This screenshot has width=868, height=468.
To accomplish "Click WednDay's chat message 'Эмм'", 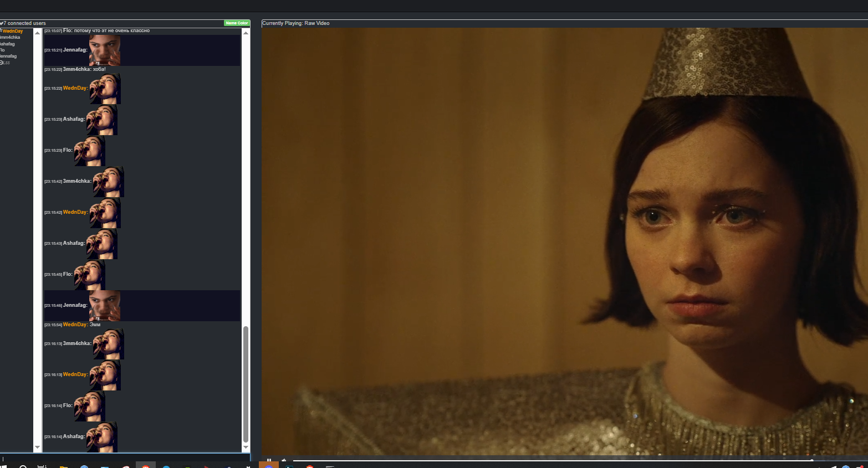I will [95, 325].
